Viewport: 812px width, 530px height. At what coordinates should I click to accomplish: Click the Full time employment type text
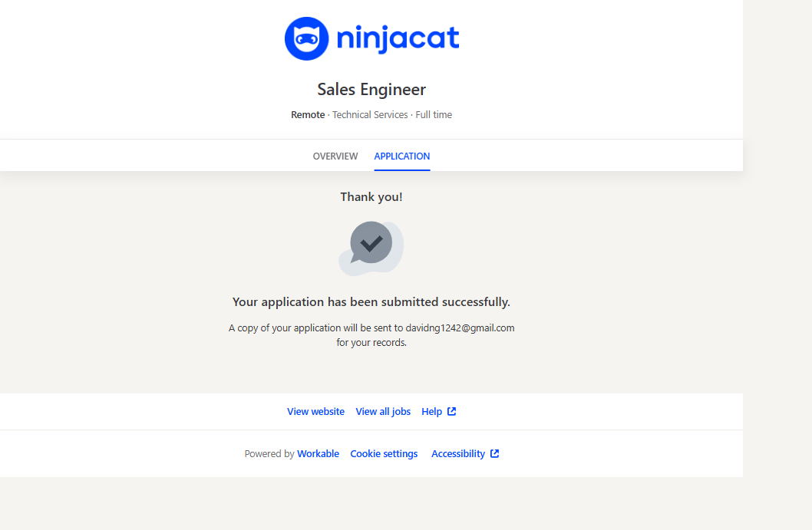434,115
